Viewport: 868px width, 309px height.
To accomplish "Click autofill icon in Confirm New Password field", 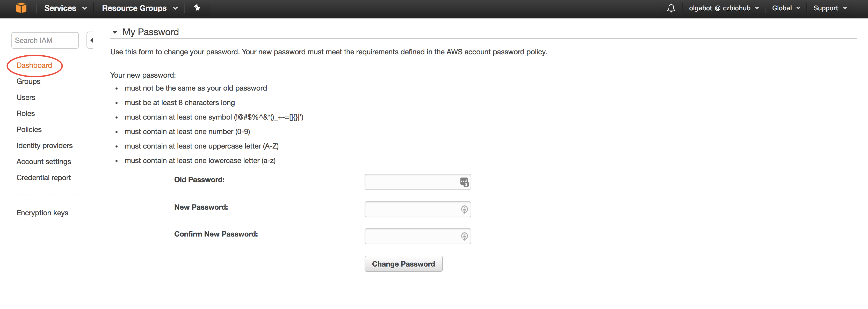I will click(x=464, y=236).
